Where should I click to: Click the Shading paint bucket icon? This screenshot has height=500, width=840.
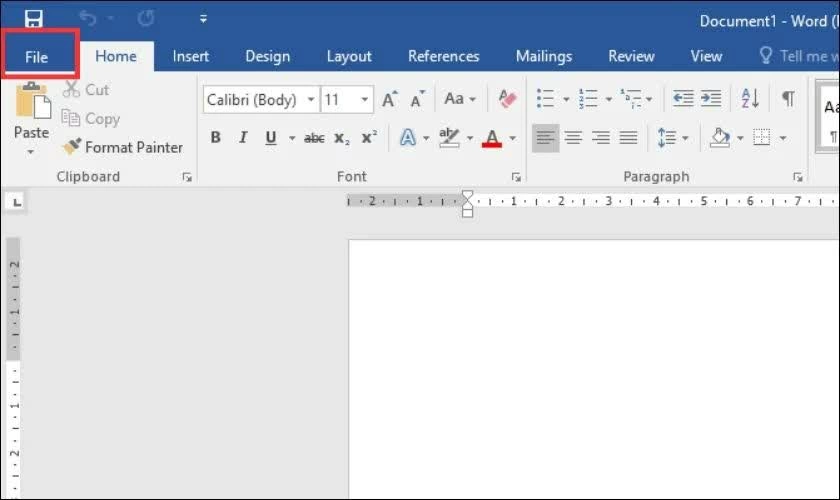[720, 138]
